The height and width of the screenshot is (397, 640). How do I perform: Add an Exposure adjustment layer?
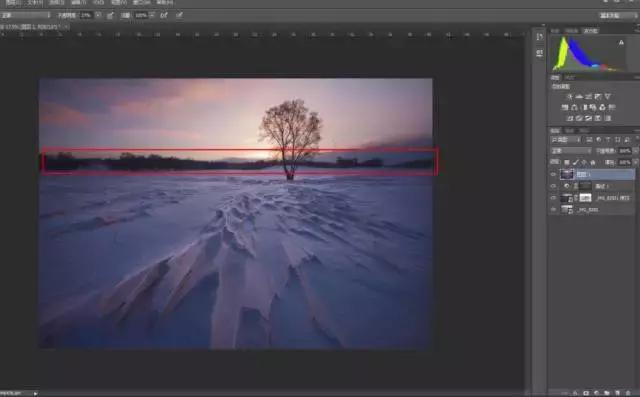pyautogui.click(x=598, y=96)
